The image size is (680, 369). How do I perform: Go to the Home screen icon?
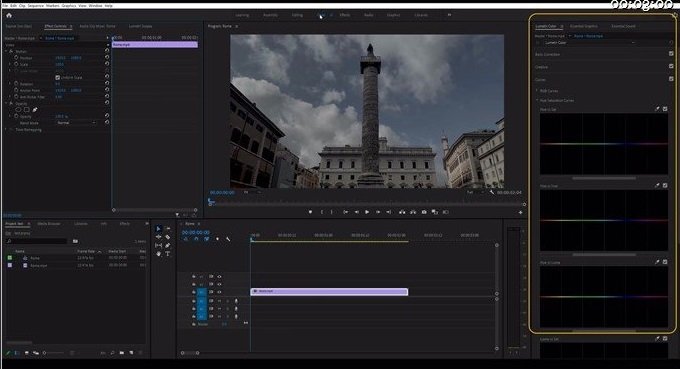[9, 15]
